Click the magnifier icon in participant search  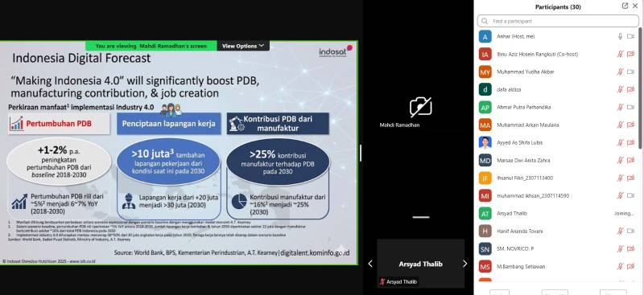(485, 21)
